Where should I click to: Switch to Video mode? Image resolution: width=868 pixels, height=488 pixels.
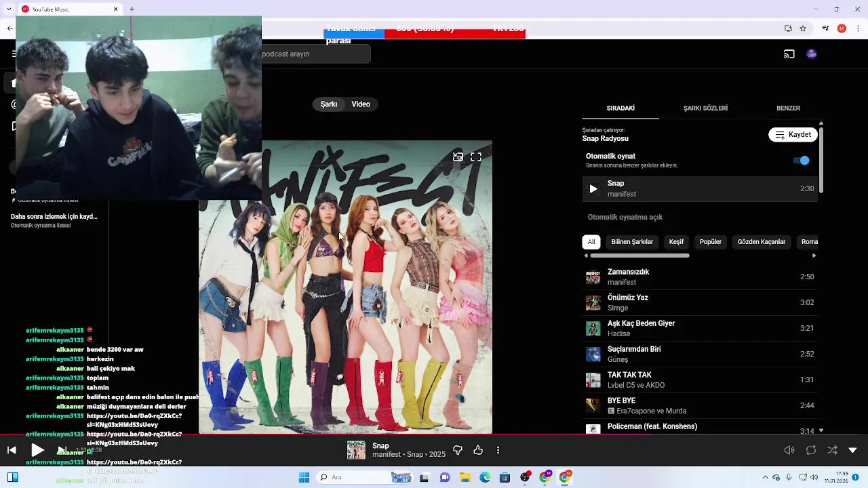pos(361,104)
